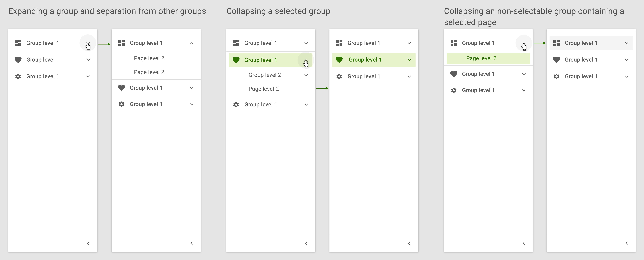Click dashboard icon in sixth panel
The width and height of the screenshot is (644, 260).
pyautogui.click(x=557, y=43)
